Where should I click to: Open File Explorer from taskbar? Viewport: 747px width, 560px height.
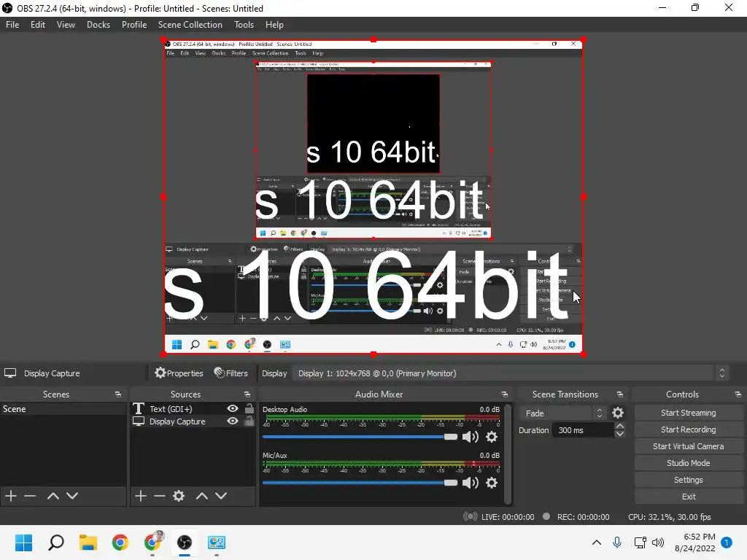[88, 542]
